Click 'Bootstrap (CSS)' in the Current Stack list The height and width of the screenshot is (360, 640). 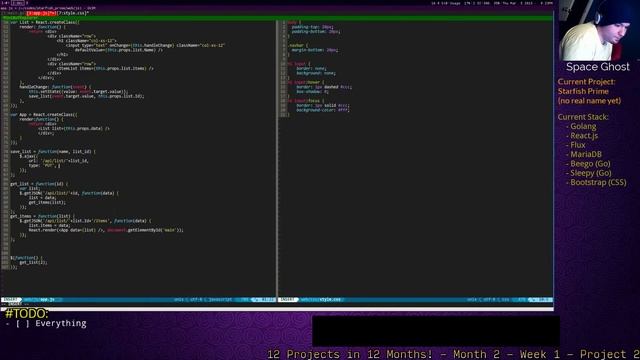click(x=598, y=182)
